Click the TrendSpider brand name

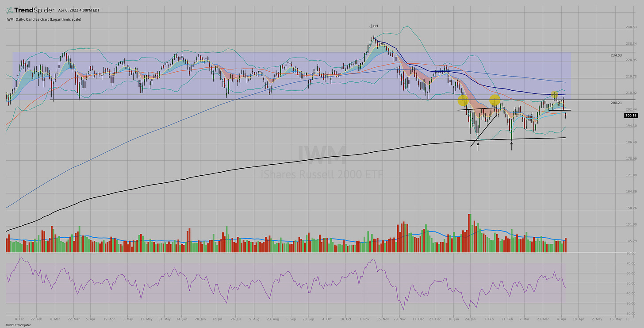coord(34,10)
